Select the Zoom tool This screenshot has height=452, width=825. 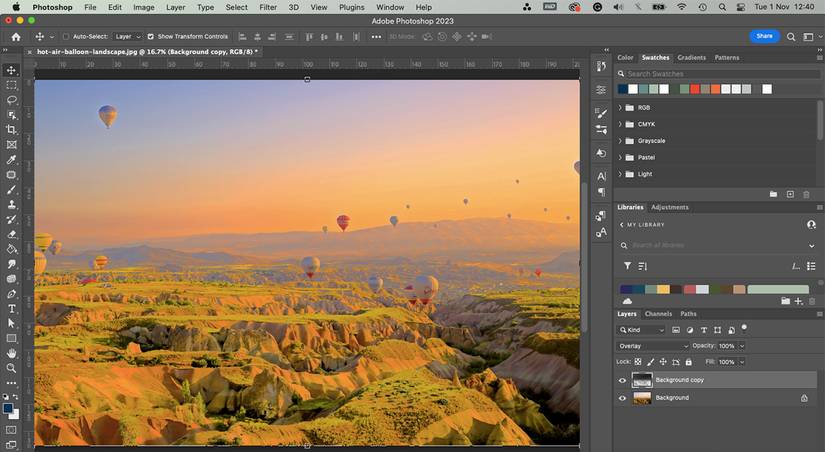coord(11,368)
